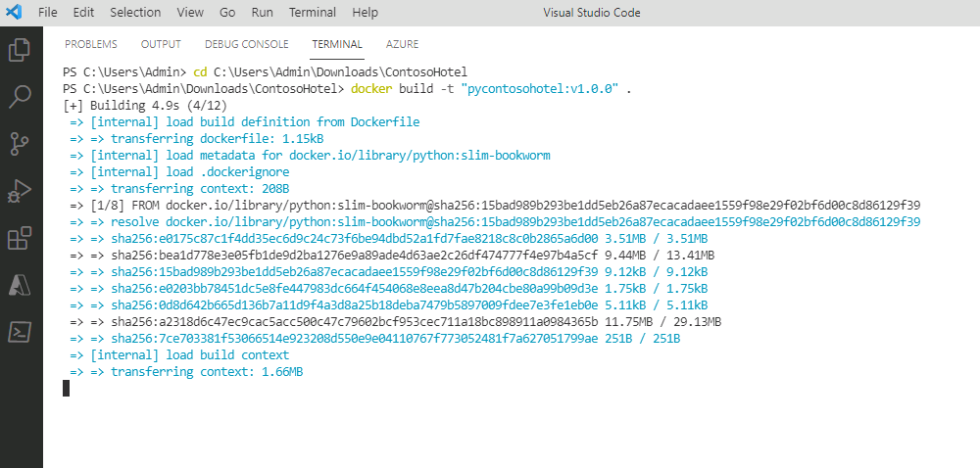Click the 'load build context' line
980x468 pixels.
179,355
